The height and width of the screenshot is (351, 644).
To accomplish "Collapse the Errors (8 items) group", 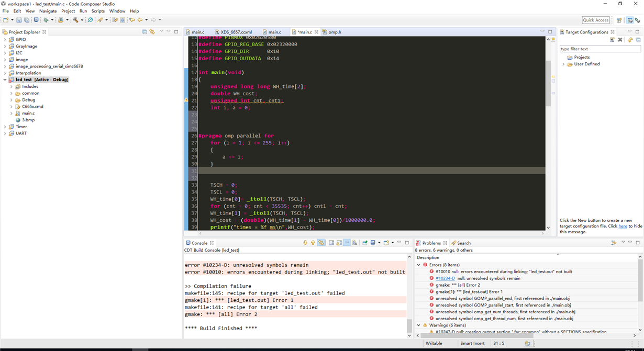I will tap(418, 265).
